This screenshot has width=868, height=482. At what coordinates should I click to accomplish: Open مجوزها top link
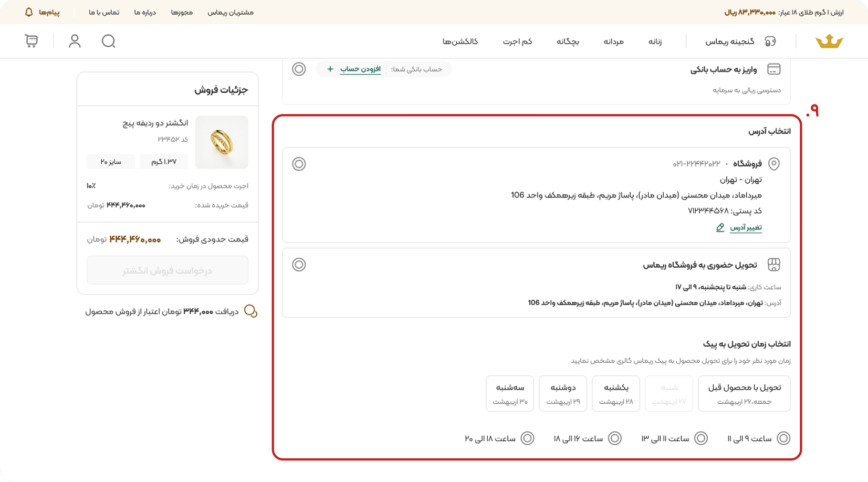coord(182,12)
